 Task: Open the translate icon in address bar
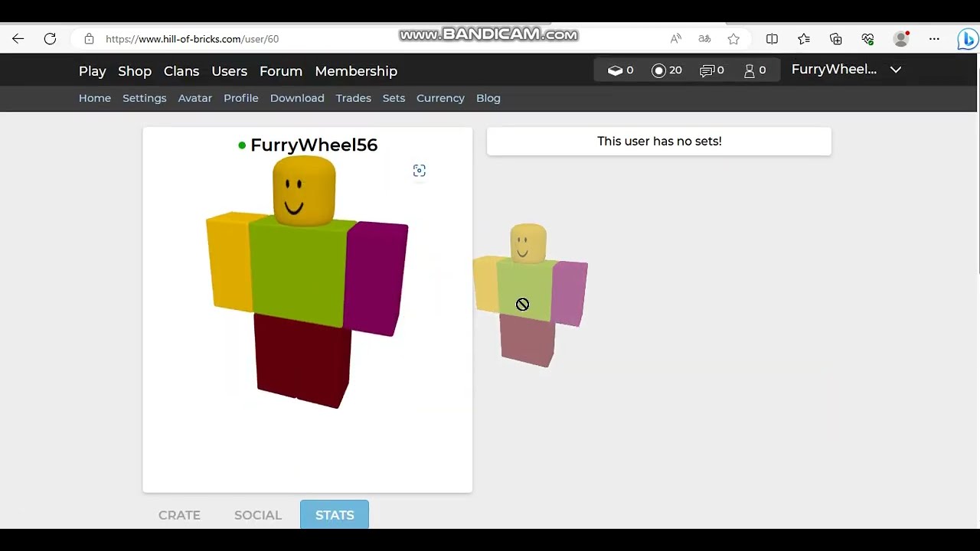coord(704,39)
